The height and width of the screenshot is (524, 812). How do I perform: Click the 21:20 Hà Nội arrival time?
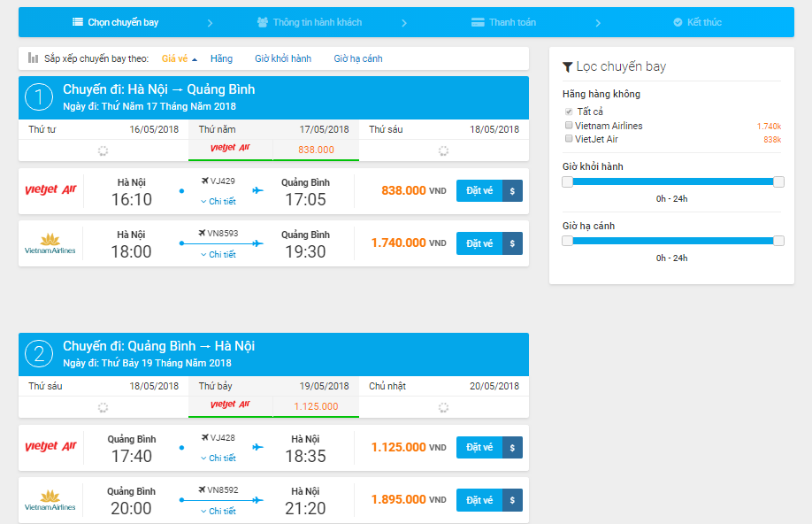tap(305, 508)
